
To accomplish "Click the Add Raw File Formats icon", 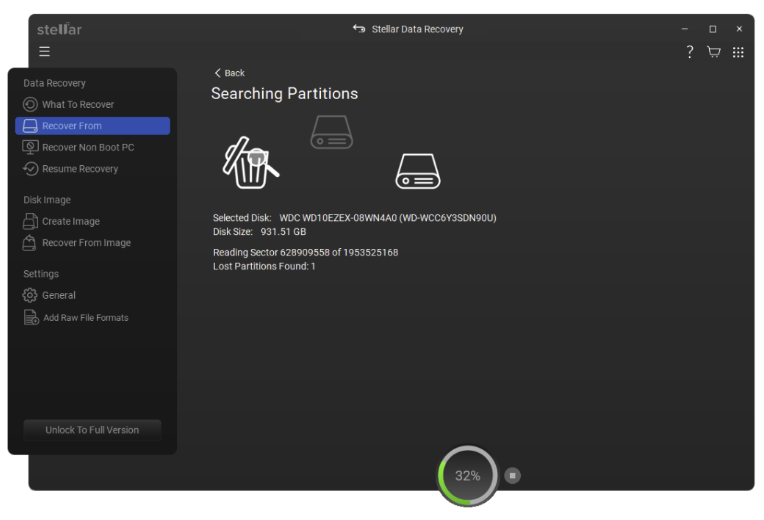I will tap(30, 318).
